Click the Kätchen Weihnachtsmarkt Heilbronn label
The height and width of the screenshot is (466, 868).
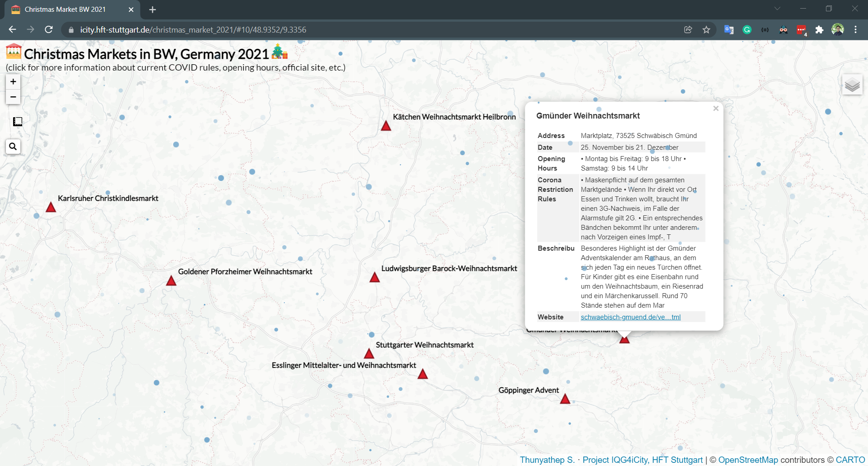click(x=454, y=117)
